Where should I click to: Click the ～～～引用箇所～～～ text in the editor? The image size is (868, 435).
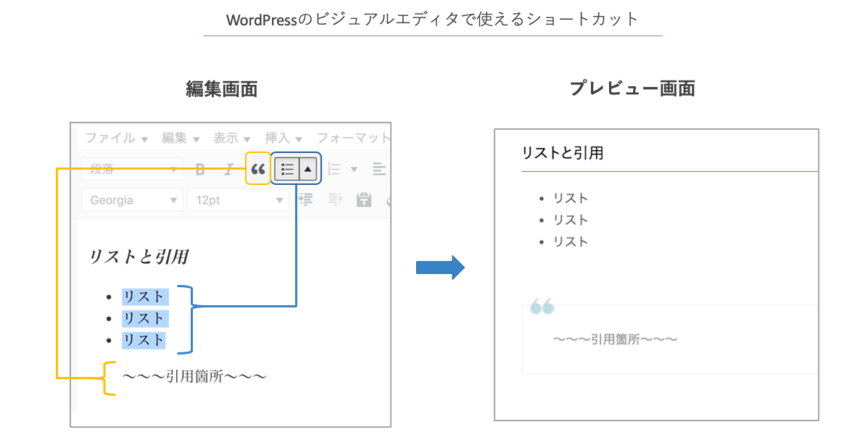(x=194, y=377)
